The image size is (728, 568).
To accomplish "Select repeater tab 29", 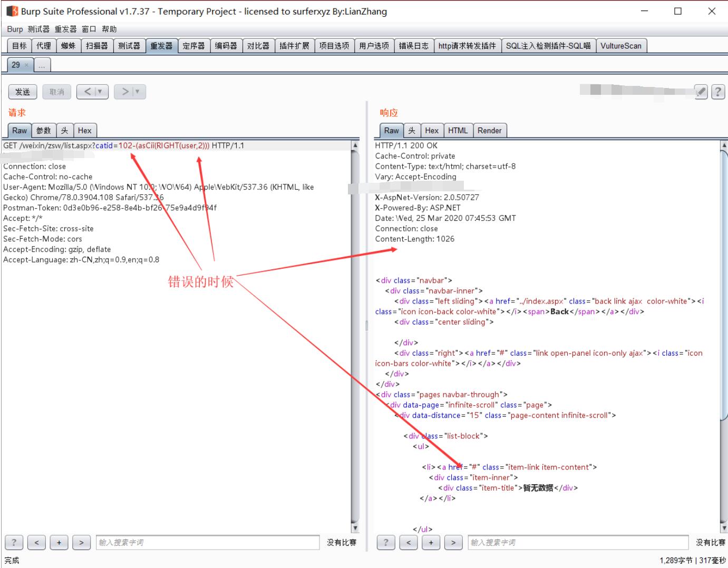I will pos(16,65).
